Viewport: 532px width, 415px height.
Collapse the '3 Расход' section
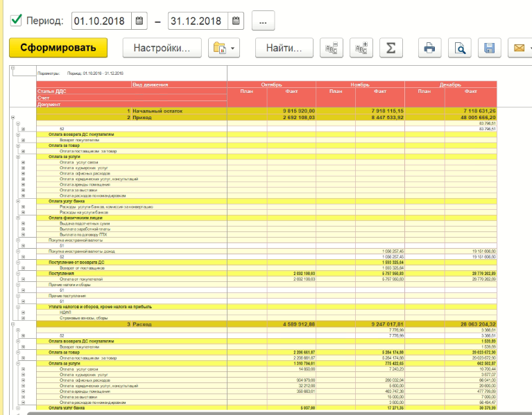(x=12, y=324)
